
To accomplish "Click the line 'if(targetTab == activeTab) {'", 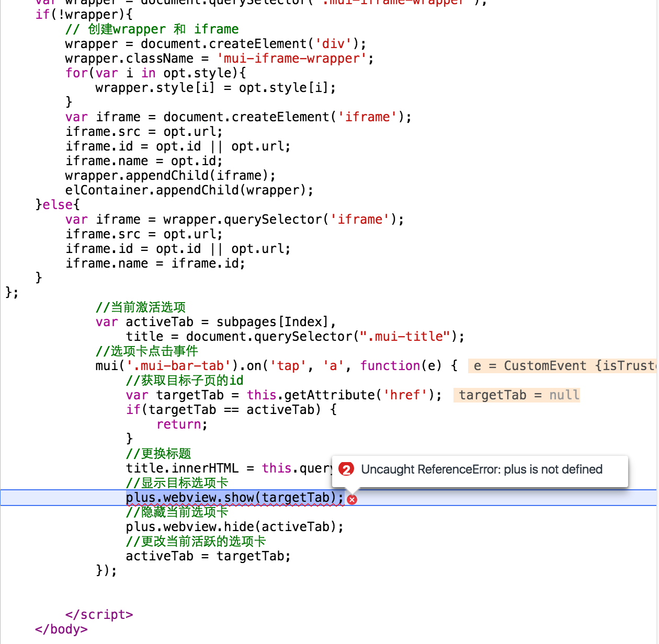I will click(231, 410).
